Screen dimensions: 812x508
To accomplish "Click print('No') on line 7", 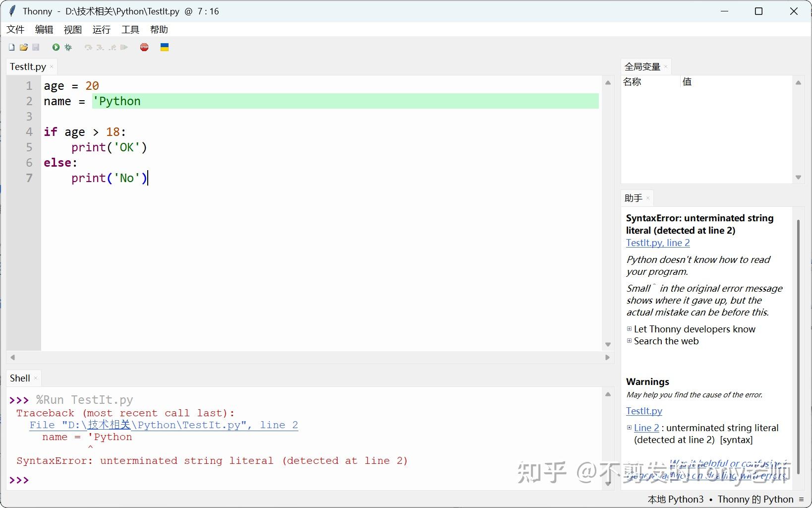I will 109,178.
